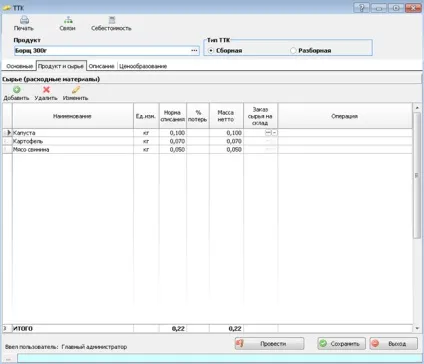Image resolution: width=424 pixels, height=364 pixels.
Task: Switch to Основные tab
Action: tap(19, 66)
